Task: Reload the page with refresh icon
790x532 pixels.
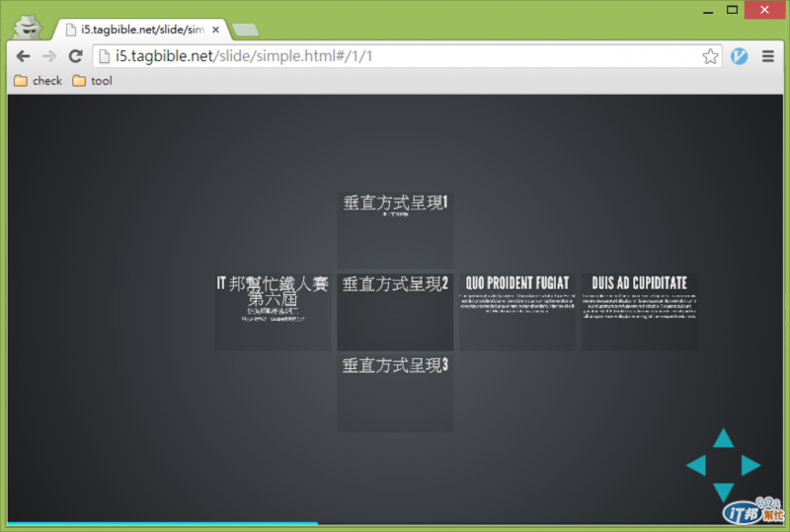Action: point(76,56)
